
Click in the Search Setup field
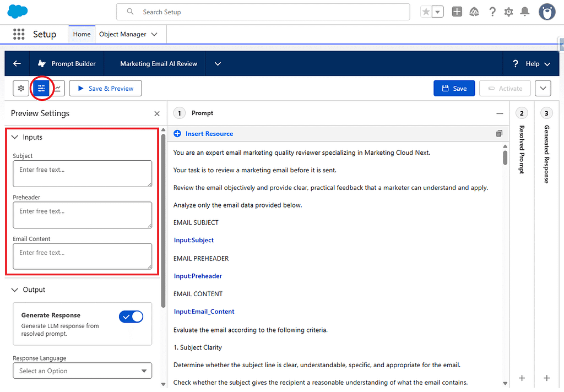point(263,12)
